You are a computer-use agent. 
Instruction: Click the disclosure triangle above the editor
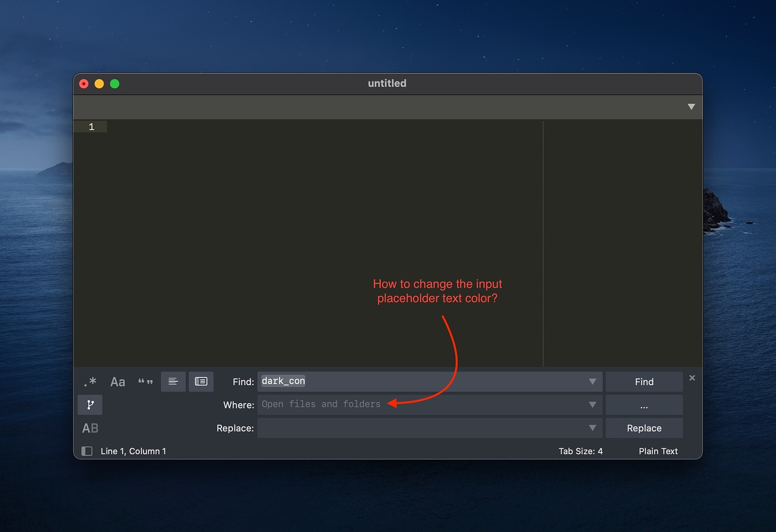[x=691, y=106]
